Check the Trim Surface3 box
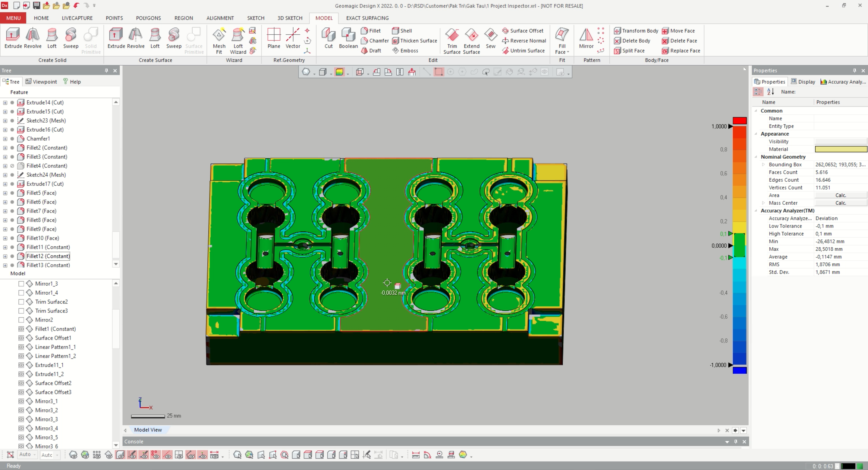This screenshot has height=470, width=868. pos(21,311)
